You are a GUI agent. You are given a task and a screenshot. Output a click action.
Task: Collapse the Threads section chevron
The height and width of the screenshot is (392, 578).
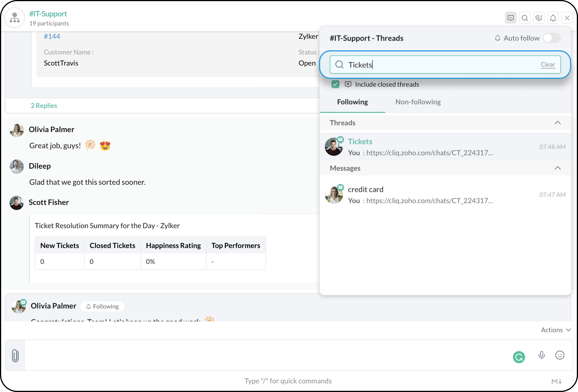pyautogui.click(x=557, y=123)
